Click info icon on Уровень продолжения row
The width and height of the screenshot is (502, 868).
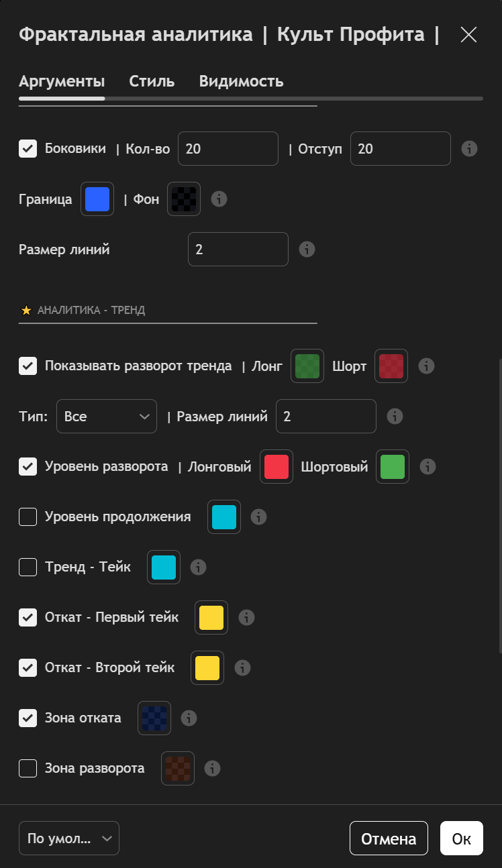click(258, 517)
